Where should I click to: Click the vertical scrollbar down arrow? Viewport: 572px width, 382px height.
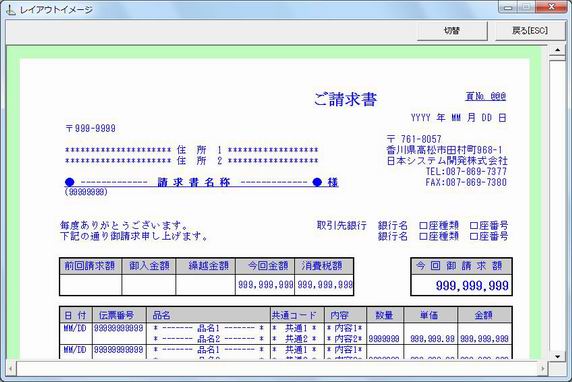[557, 356]
